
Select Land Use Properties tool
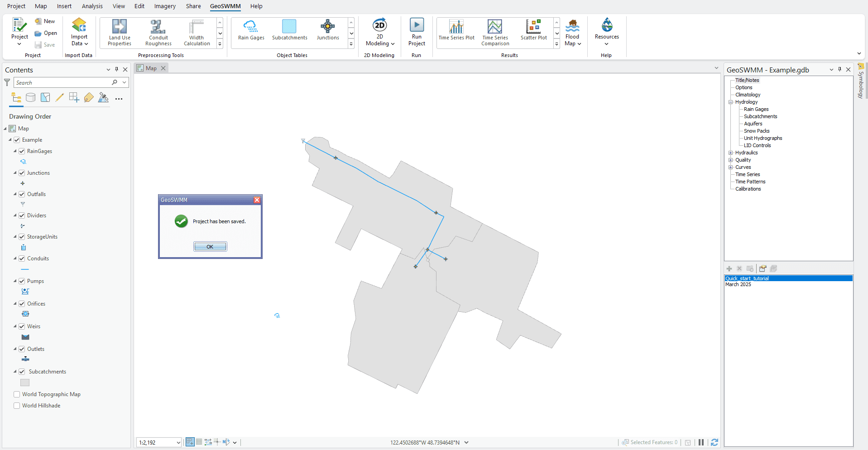click(x=119, y=32)
